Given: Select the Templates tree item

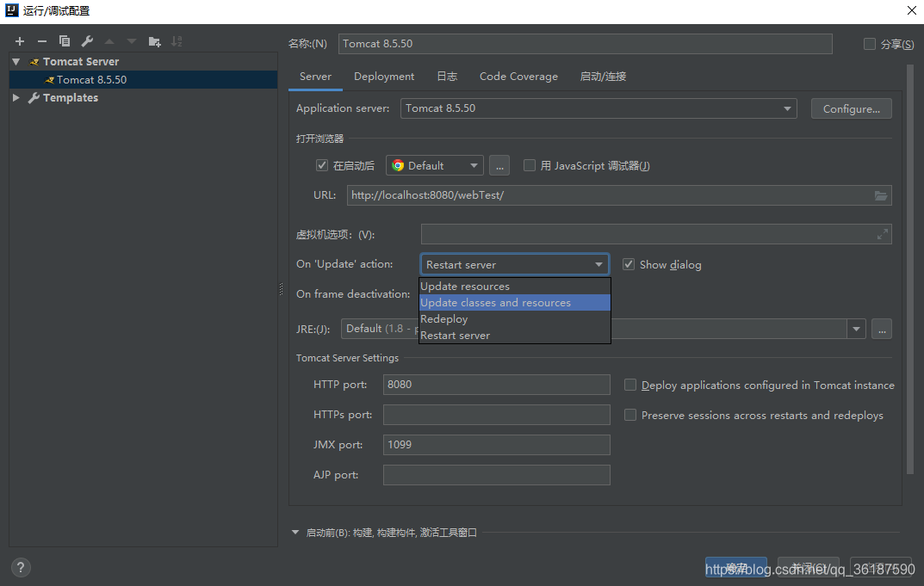Looking at the screenshot, I should pos(70,98).
